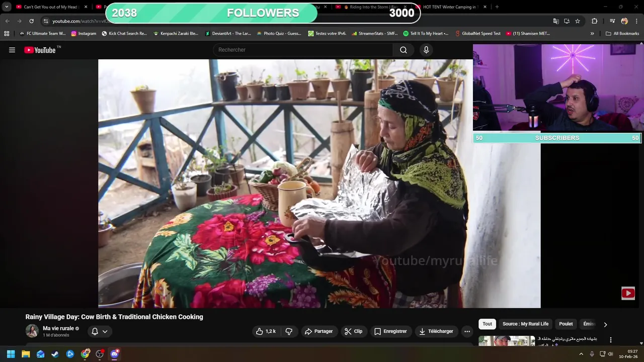The height and width of the screenshot is (362, 644).
Task: Open Photo Quiz bookmark
Action: 279,34
